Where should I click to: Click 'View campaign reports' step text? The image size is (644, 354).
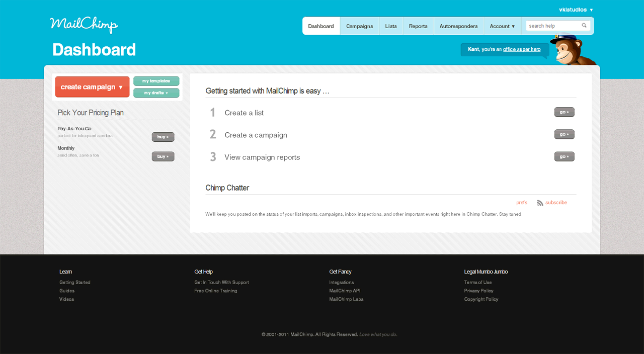(x=262, y=157)
